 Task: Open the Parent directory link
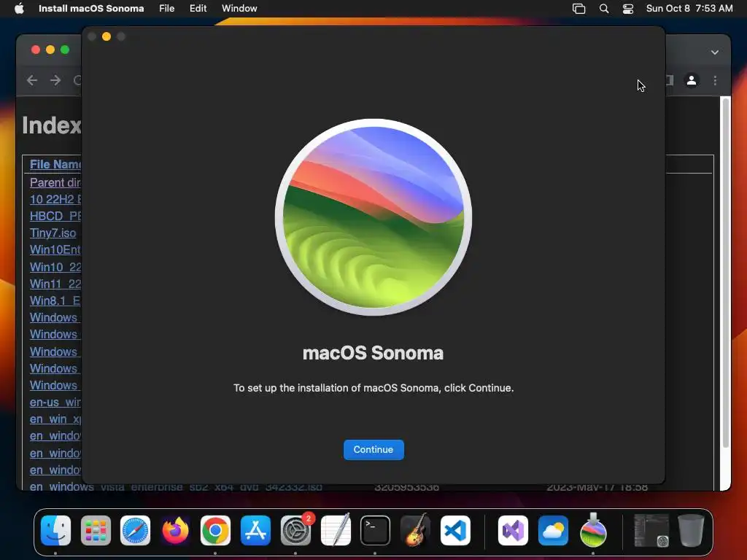pyautogui.click(x=55, y=182)
